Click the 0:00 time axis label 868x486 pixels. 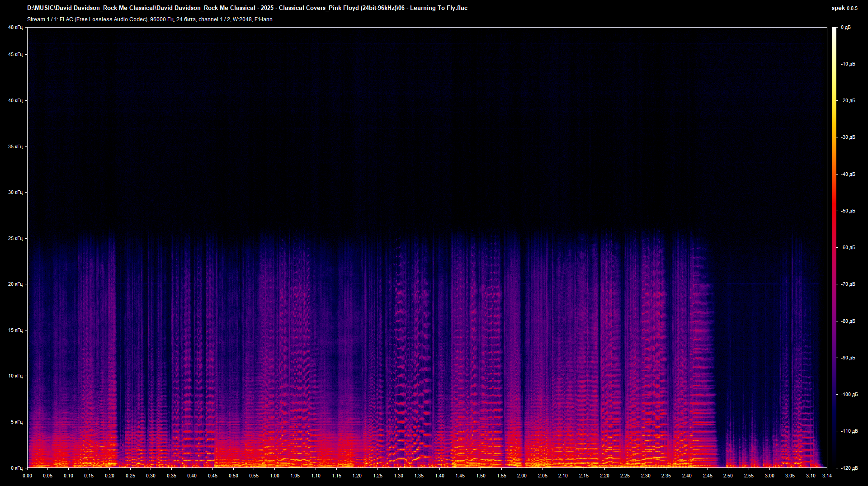28,476
